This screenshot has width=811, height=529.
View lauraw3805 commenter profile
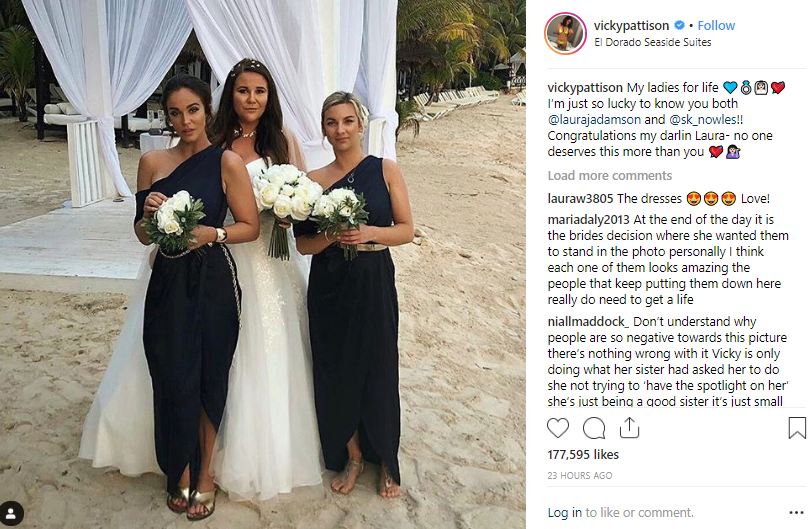tap(580, 199)
